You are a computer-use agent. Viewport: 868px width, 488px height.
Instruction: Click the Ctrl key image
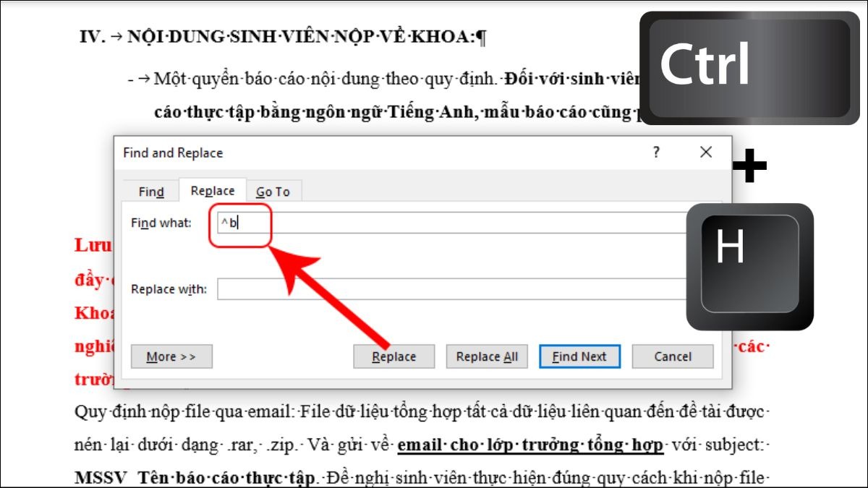pos(749,67)
